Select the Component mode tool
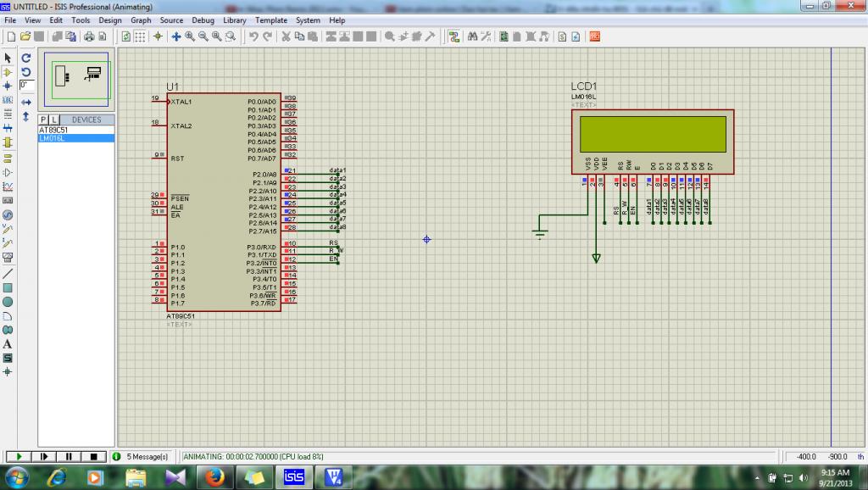 coord(8,72)
